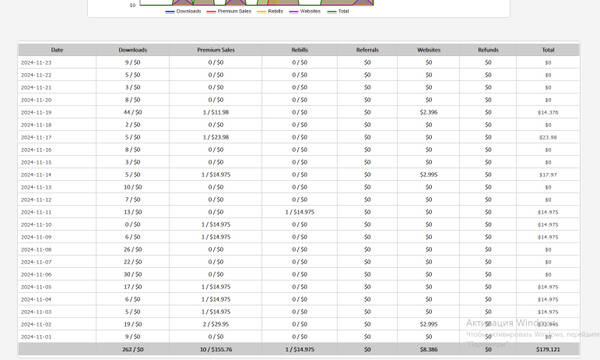Click the Downloads column header
Image resolution: width=600 pixels, height=360 pixels.
click(133, 50)
